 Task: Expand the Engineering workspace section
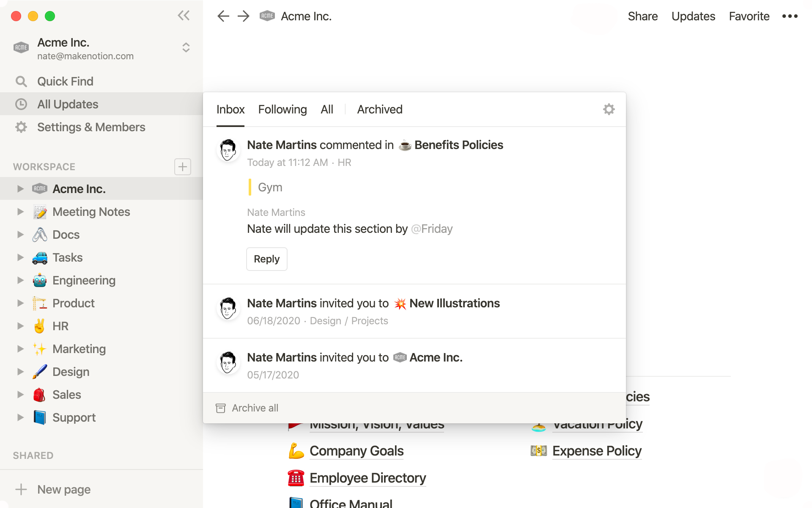pos(19,280)
